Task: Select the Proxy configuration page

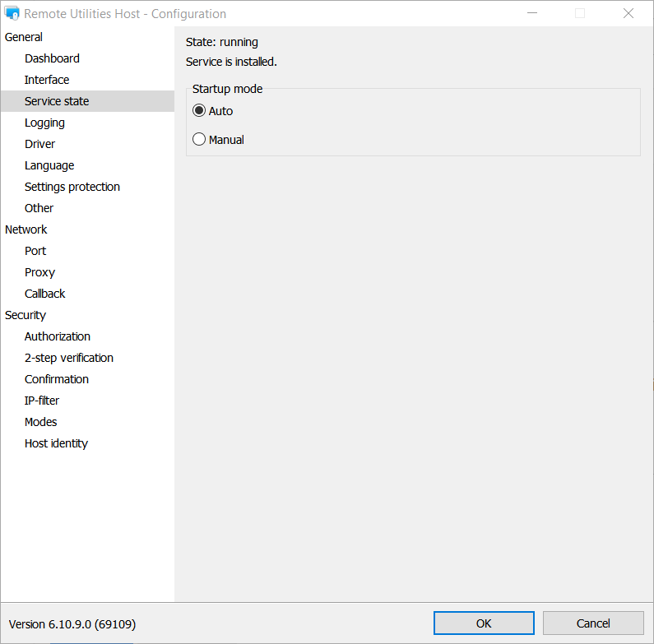Action: [x=39, y=272]
